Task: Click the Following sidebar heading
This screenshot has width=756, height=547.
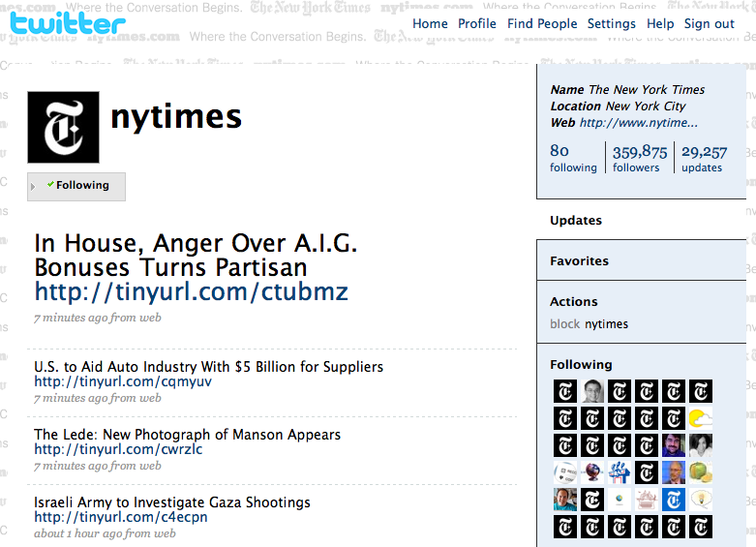Action: 581,365
